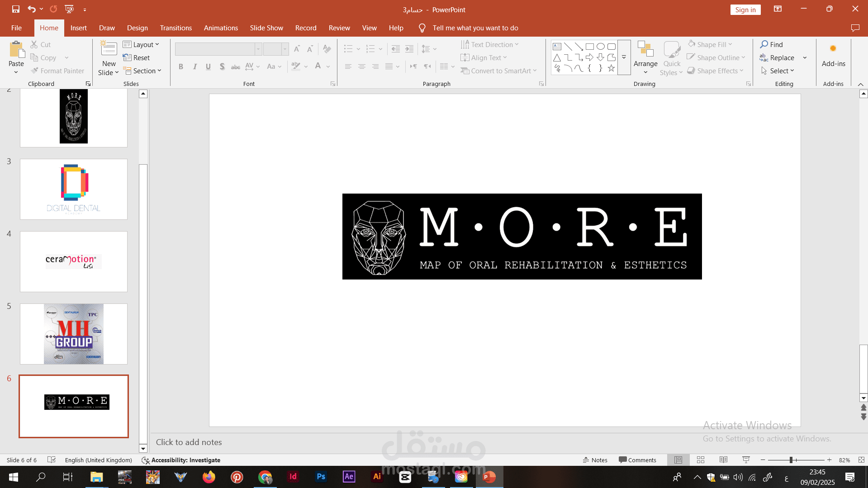Click the zoom out minus button
The width and height of the screenshot is (868, 488).
coord(763,460)
